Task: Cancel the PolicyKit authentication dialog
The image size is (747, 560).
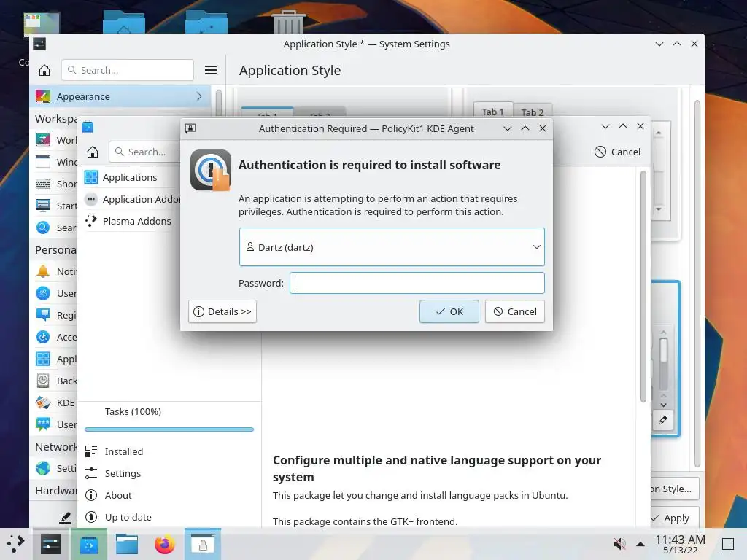Action: tap(514, 311)
